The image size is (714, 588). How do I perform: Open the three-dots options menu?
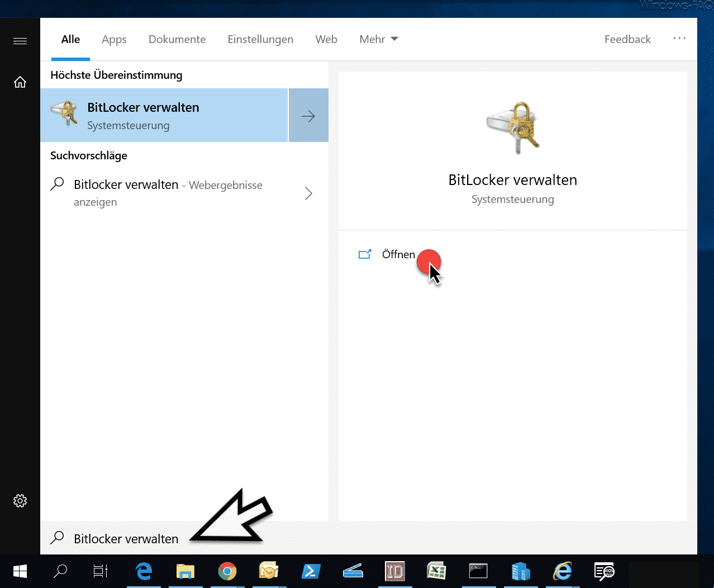coord(679,38)
